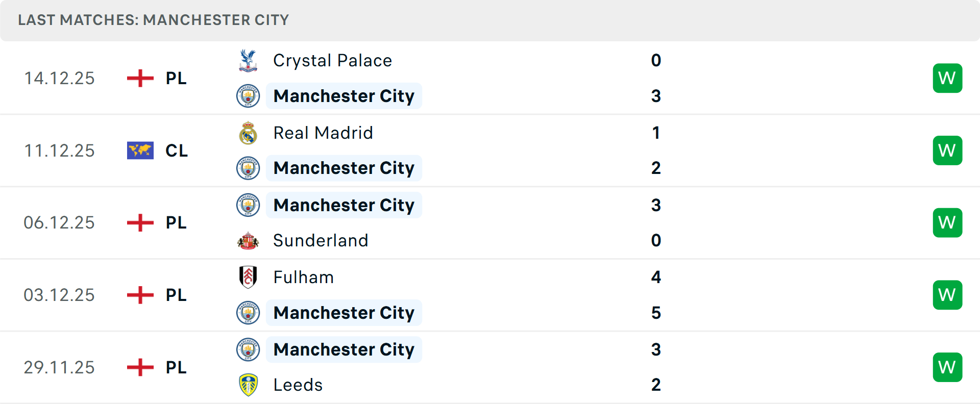Click the CL competition label
Screen dimensions: 980x404
(177, 150)
